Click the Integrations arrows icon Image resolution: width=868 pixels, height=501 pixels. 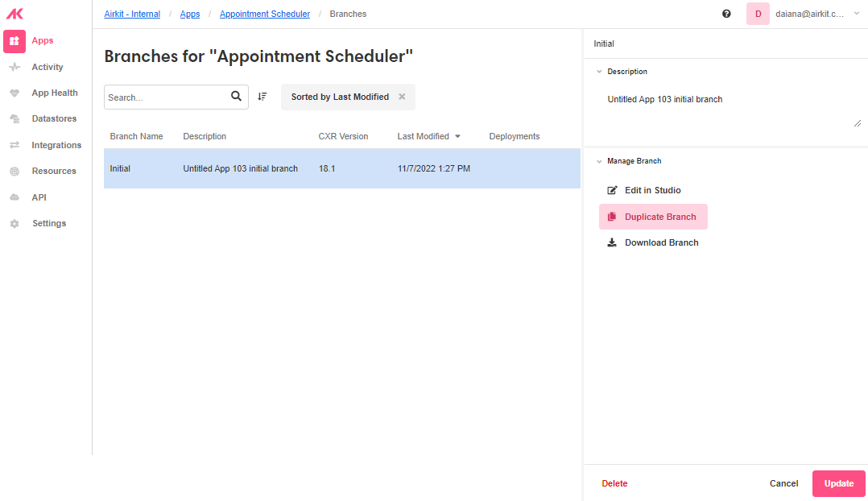(x=14, y=145)
